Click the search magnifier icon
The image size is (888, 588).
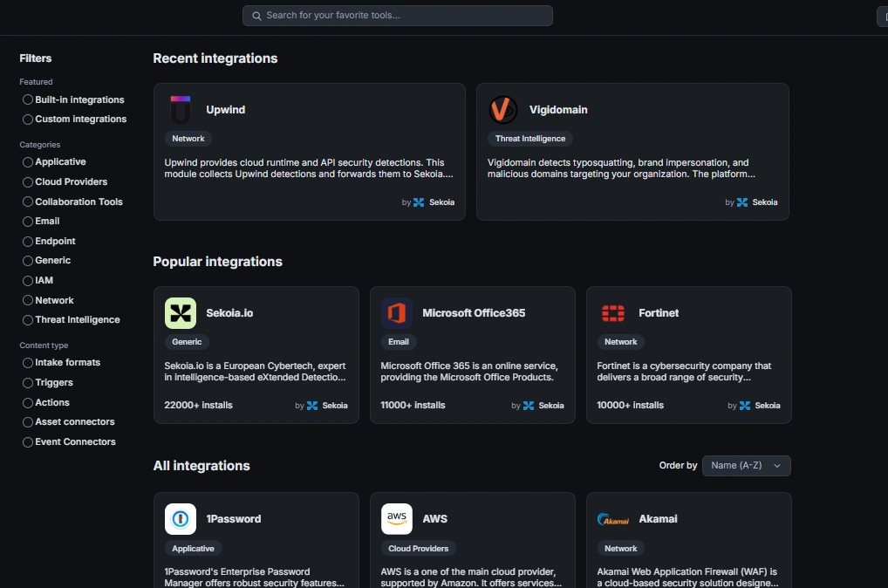point(256,16)
